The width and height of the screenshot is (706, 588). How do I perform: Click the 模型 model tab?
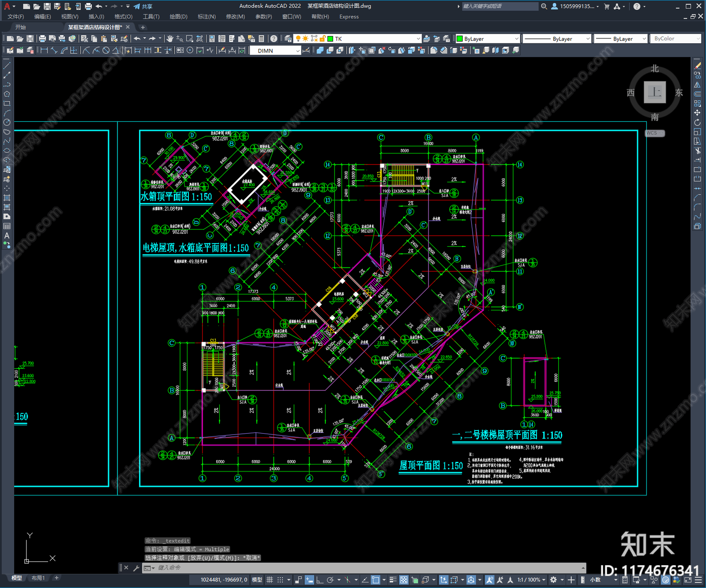[x=17, y=578]
